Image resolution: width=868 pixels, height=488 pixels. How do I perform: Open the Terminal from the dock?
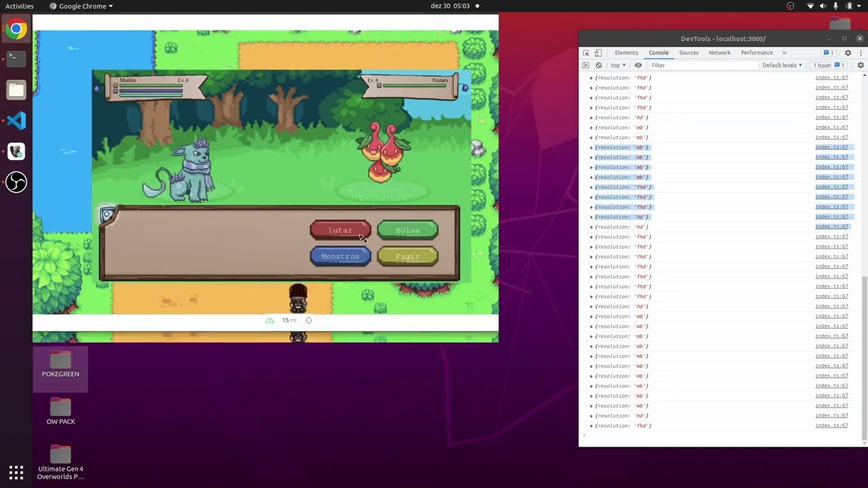16,58
